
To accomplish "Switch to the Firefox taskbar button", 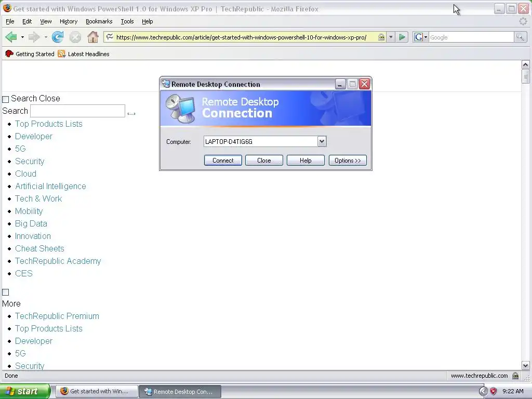I will click(x=97, y=391).
